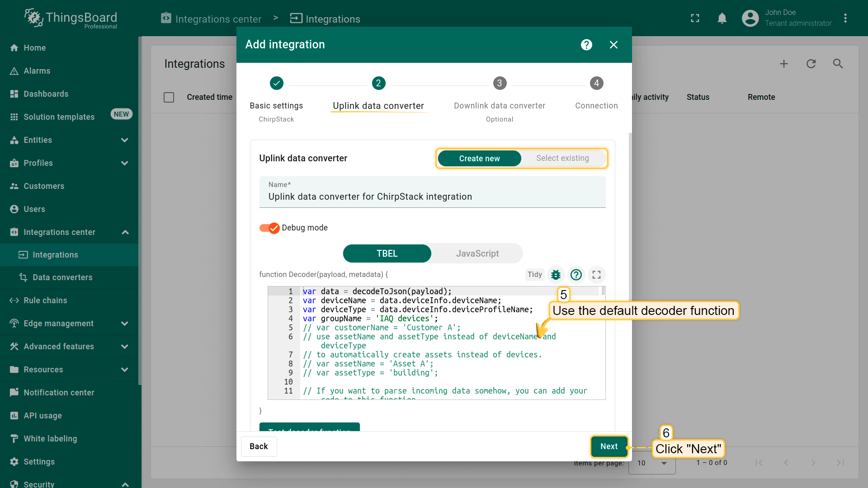Toggle browser fullscreen icon in top bar

pos(695,19)
